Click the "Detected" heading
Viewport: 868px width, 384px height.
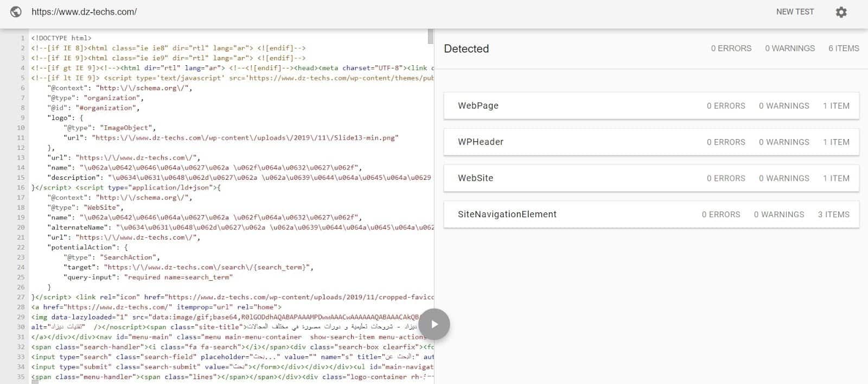466,48
